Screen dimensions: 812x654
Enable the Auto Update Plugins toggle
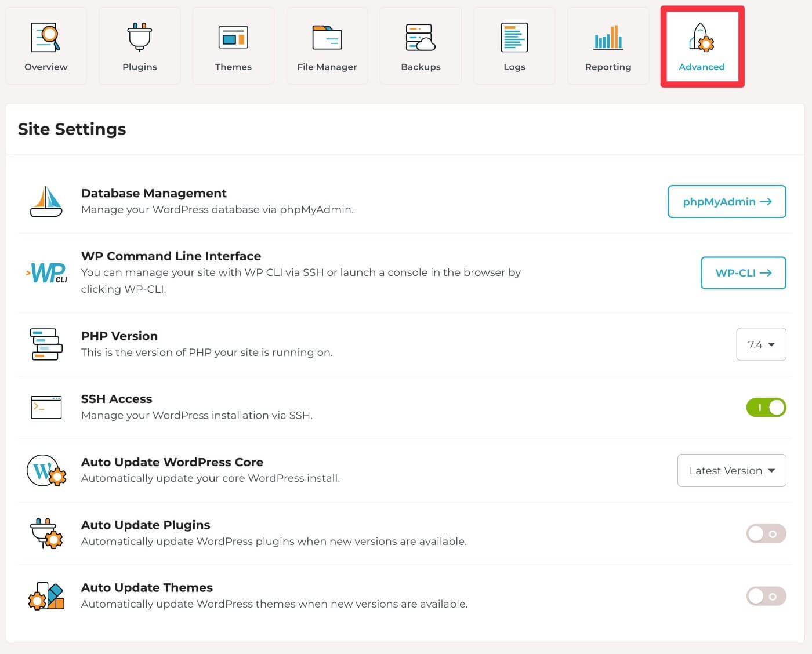click(766, 533)
